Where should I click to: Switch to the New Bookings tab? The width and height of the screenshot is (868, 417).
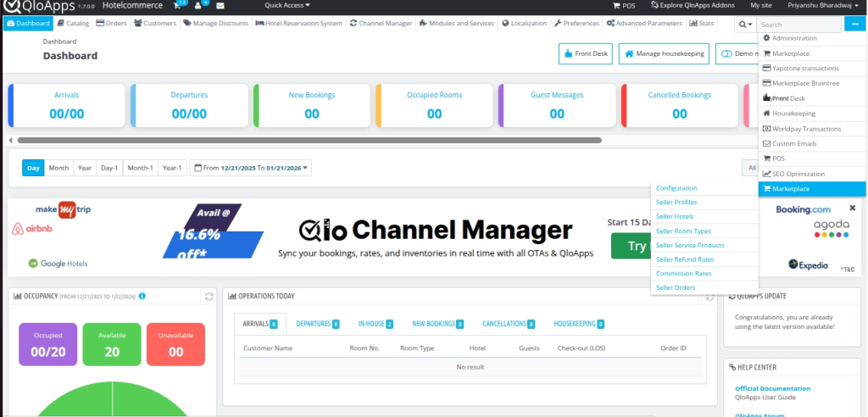pos(438,324)
